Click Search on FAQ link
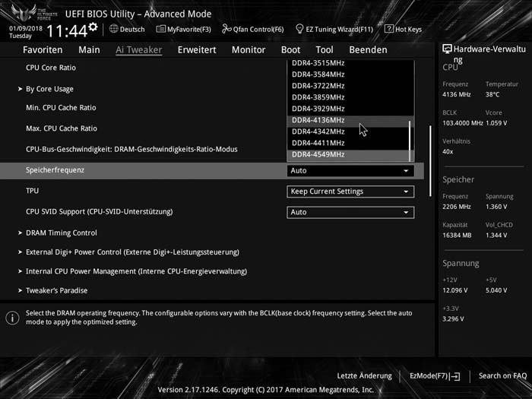Image resolution: width=532 pixels, height=399 pixels. click(502, 376)
